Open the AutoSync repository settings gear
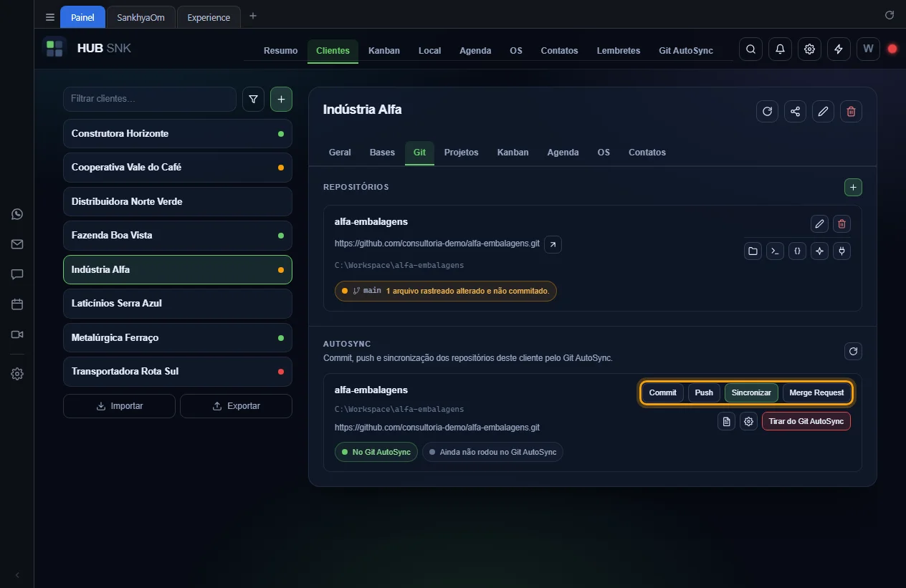Image resolution: width=906 pixels, height=588 pixels. 748,421
